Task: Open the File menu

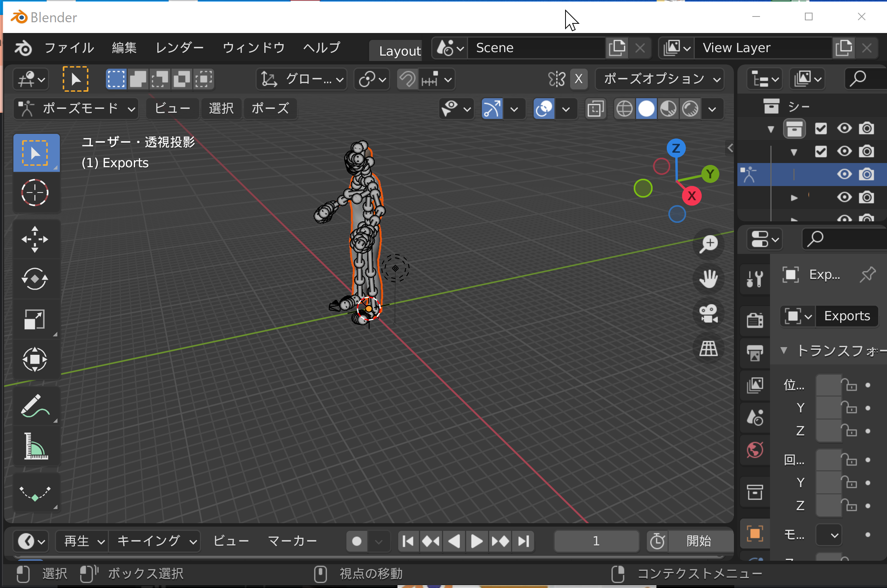Action: pos(69,48)
